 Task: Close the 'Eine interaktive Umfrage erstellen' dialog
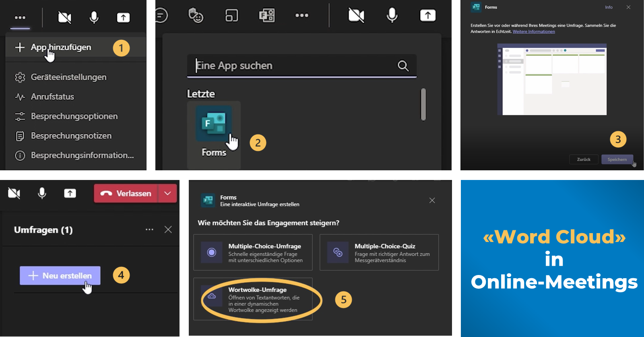(432, 201)
